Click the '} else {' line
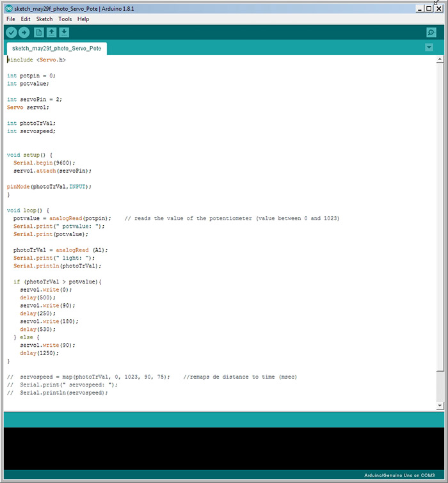The image size is (448, 483). pos(26,337)
